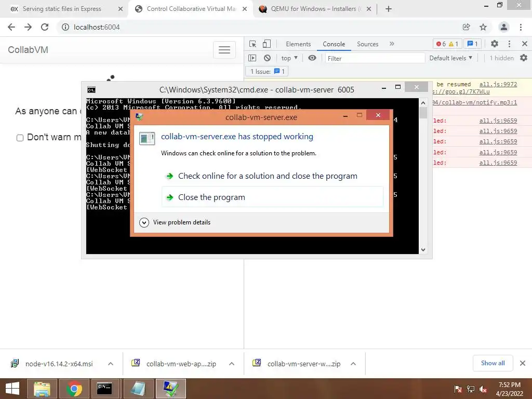
Task: Toggle DevTools device toolbar
Action: (x=267, y=44)
